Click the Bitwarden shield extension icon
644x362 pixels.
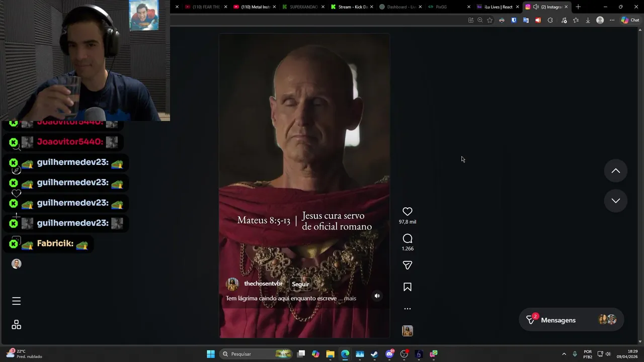pyautogui.click(x=514, y=20)
